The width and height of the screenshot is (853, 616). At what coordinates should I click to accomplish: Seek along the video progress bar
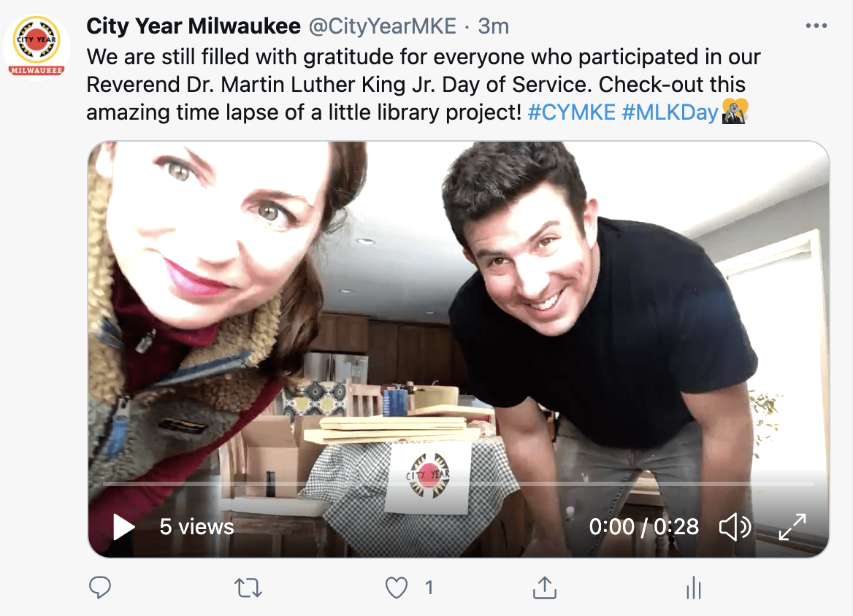coord(459,483)
